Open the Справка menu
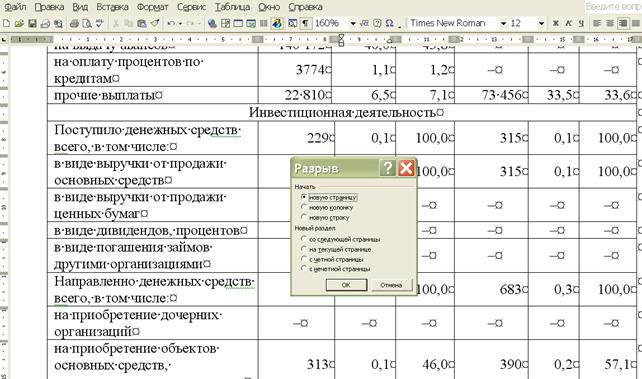The height and width of the screenshot is (379, 642). pyautogui.click(x=305, y=7)
